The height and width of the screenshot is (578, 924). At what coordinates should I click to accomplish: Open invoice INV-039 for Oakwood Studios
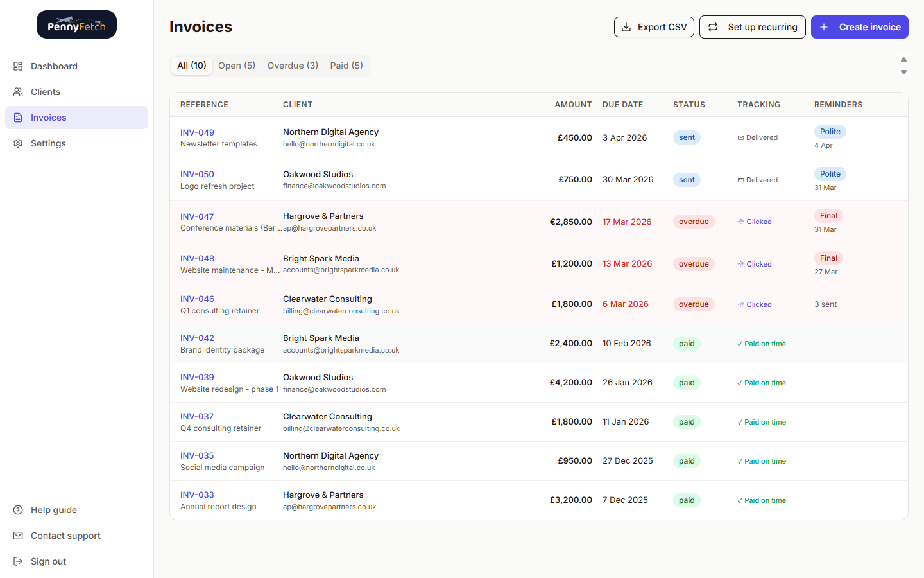click(x=197, y=377)
